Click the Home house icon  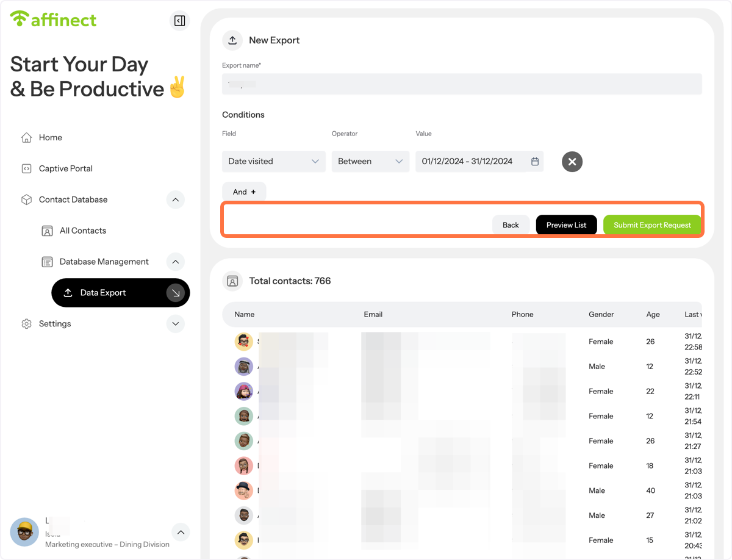pos(26,137)
